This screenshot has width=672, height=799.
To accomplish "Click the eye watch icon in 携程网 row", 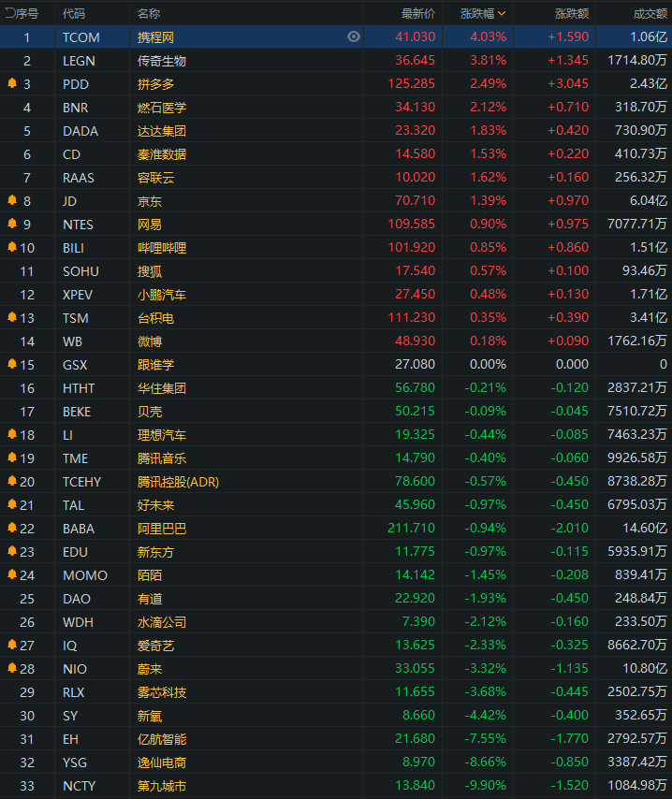I will [354, 36].
